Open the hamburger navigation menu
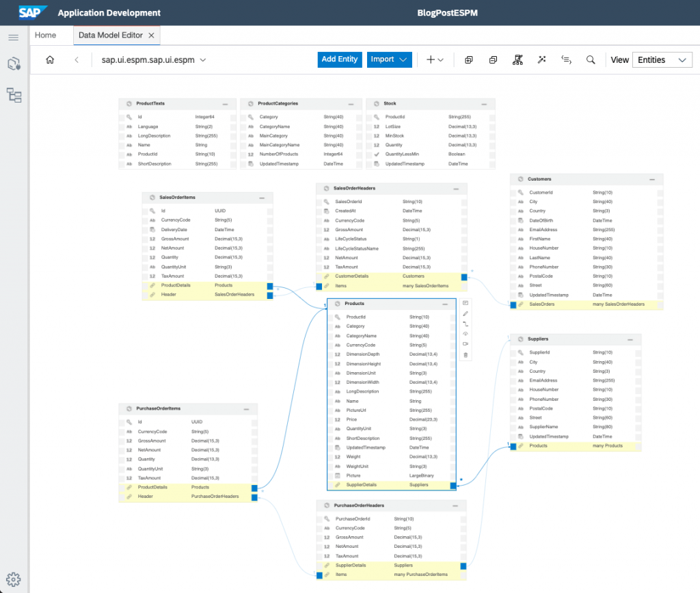This screenshot has height=593, width=700. point(14,37)
